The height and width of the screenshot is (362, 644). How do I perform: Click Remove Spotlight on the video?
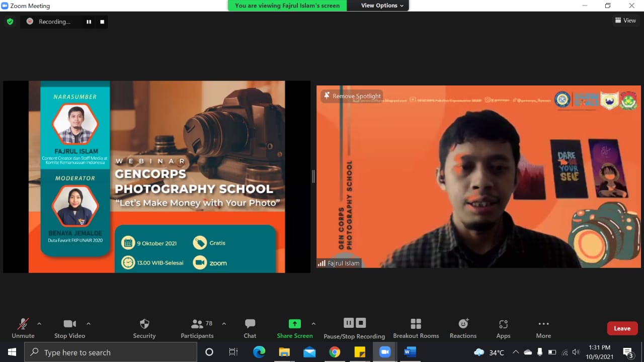point(352,96)
